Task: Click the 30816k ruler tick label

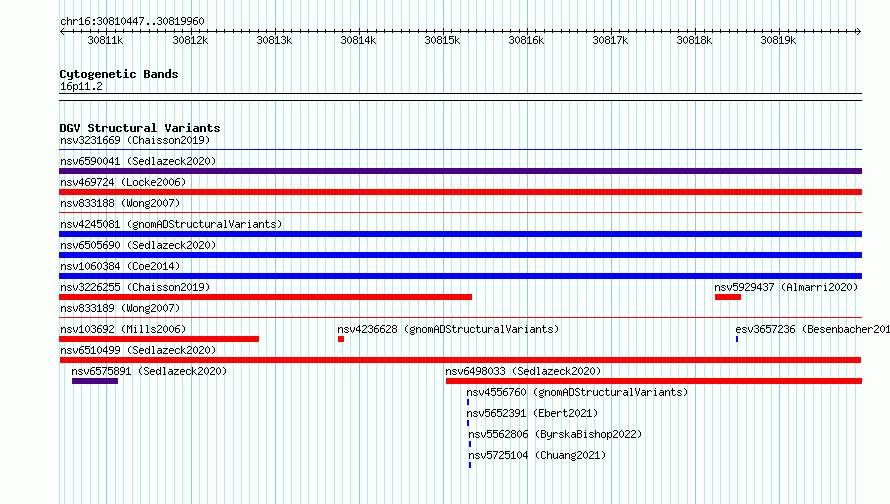Action: (526, 40)
